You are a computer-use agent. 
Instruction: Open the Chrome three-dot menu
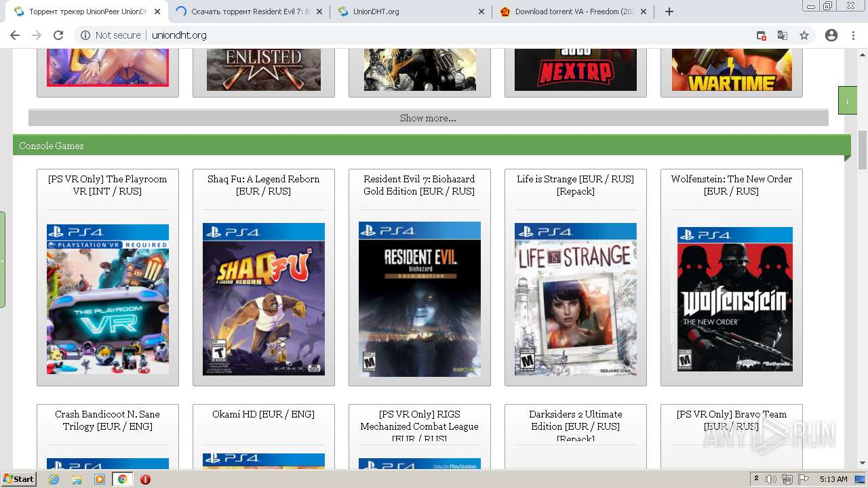853,35
